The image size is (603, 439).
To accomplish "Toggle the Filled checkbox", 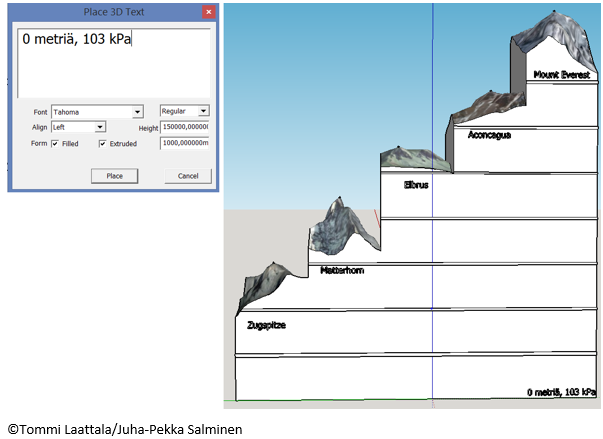I will 54,144.
